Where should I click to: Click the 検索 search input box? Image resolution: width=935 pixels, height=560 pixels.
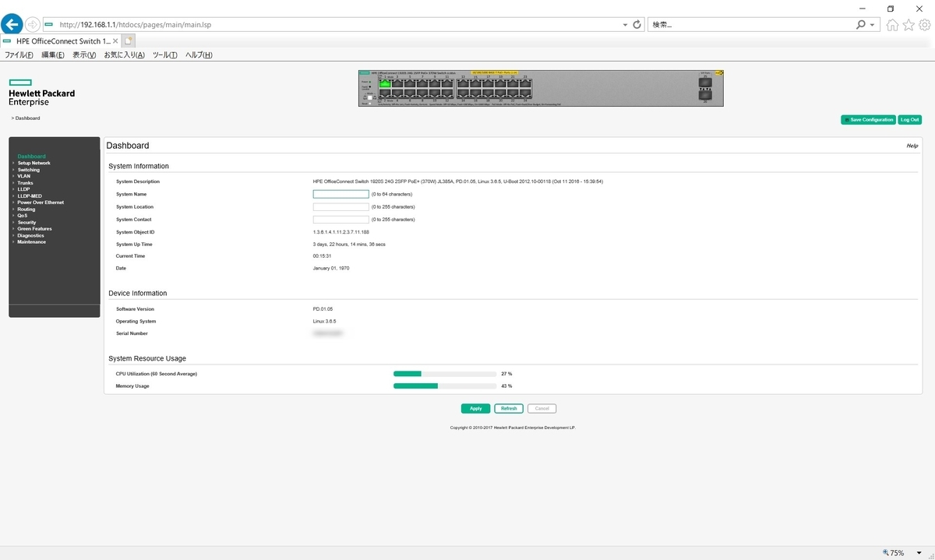tap(750, 25)
